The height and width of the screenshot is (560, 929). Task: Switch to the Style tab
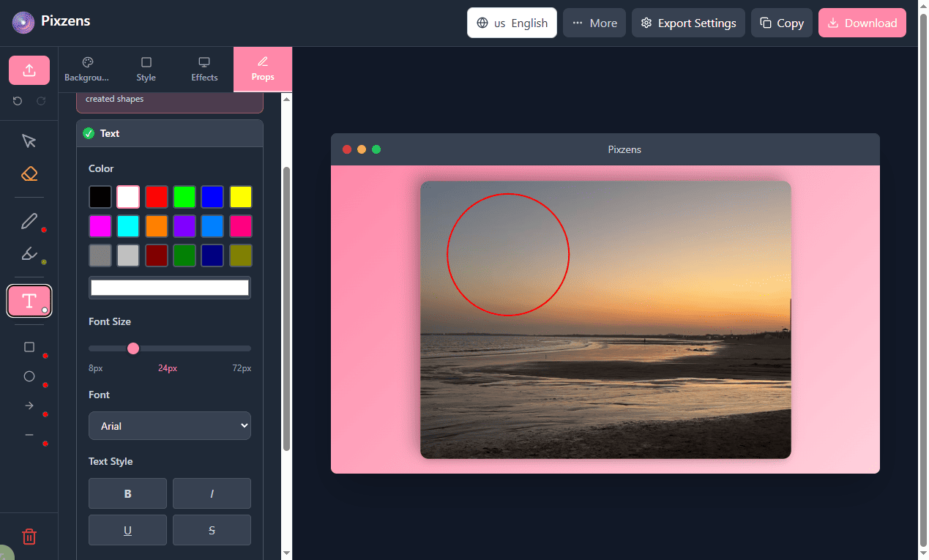(146, 69)
